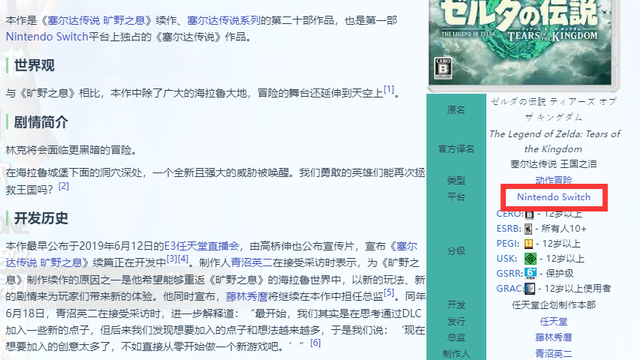Click the 塞尔达传说 王国之泪 translated title text
This screenshot has height=360, width=640.
coord(553,164)
